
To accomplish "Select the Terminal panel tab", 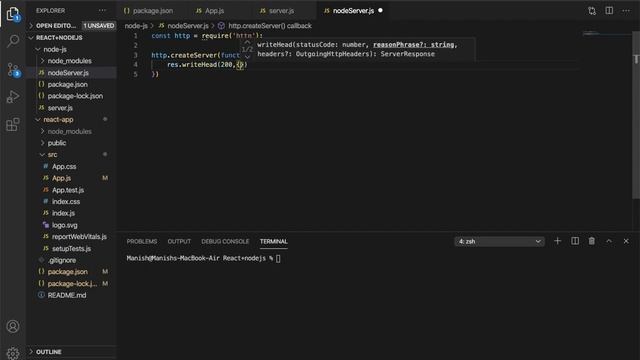I will coord(273,242).
